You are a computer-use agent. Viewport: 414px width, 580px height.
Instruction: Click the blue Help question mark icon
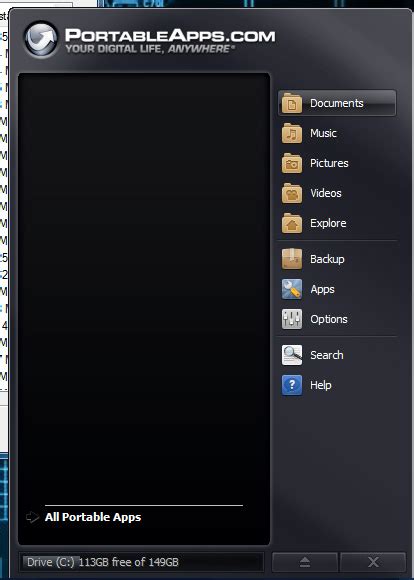click(x=292, y=385)
